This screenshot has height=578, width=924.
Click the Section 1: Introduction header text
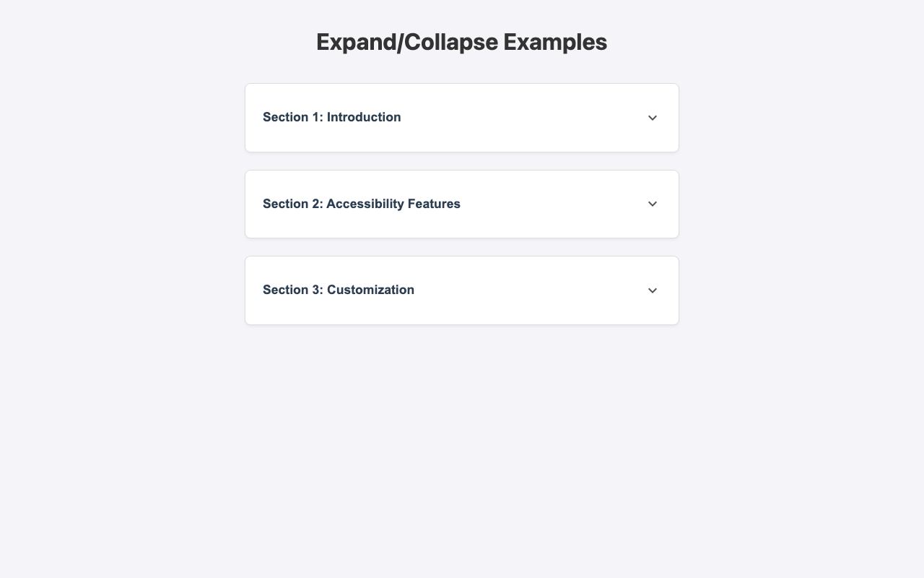click(332, 117)
